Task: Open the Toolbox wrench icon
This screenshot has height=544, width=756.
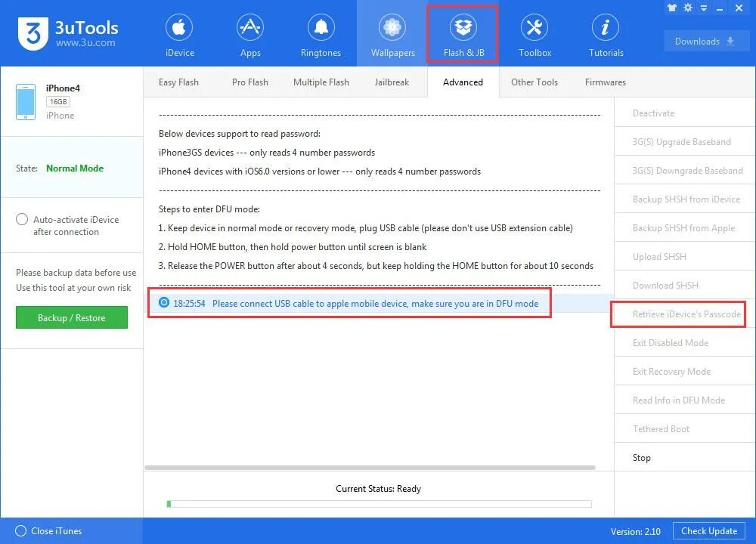Action: coord(534,27)
